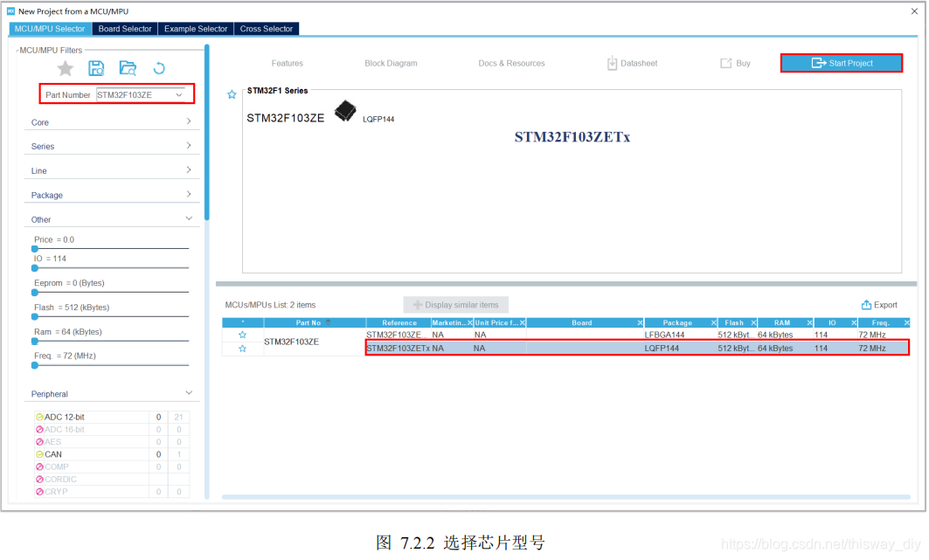
Task: Select the STM32F103ZETx LQFP144 row
Action: click(637, 348)
